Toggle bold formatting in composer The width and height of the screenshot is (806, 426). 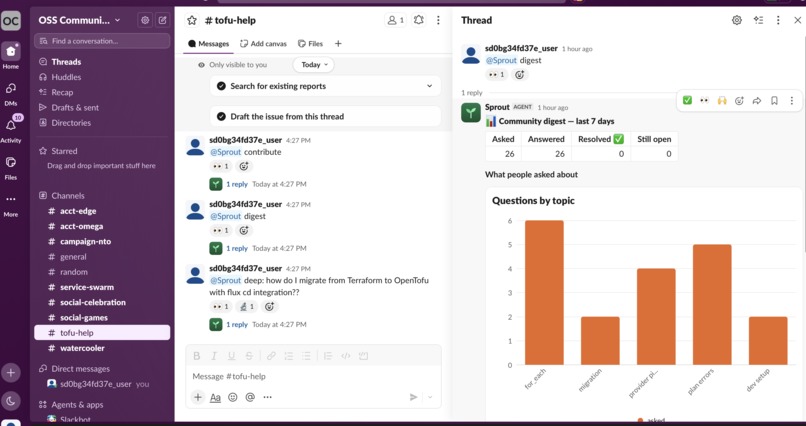[196, 356]
